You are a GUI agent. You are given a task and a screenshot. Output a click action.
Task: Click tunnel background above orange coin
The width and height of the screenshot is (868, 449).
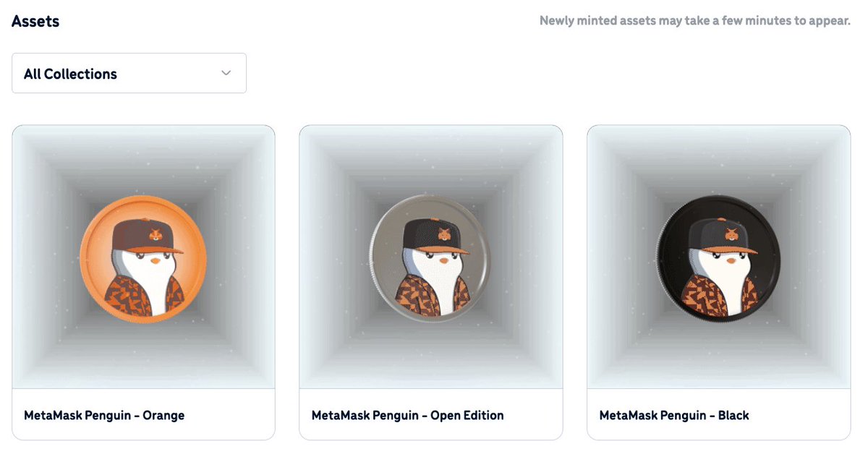(143, 161)
